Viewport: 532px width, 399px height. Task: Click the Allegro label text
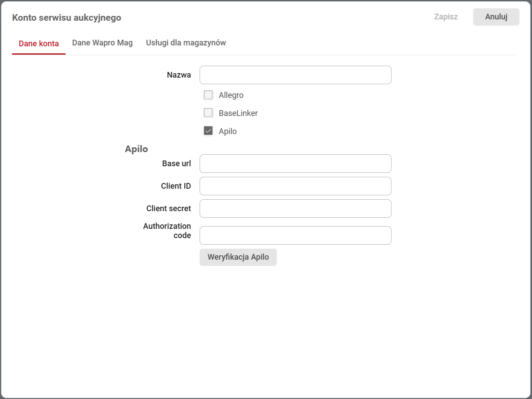click(x=231, y=95)
